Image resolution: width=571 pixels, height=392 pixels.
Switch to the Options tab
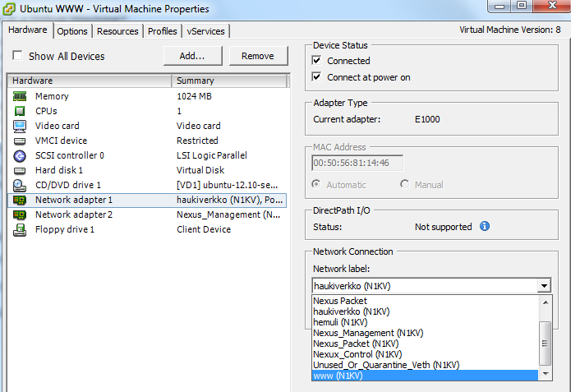72,31
